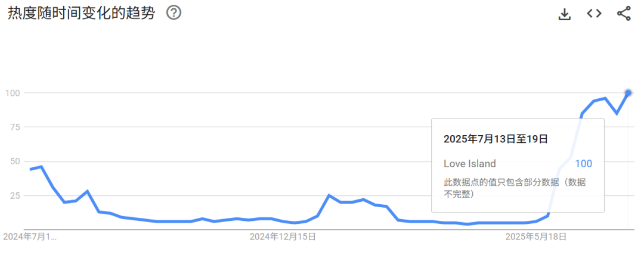Viewport: 644px width, 253px height.
Task: Open the embed code icon
Action: (x=594, y=14)
